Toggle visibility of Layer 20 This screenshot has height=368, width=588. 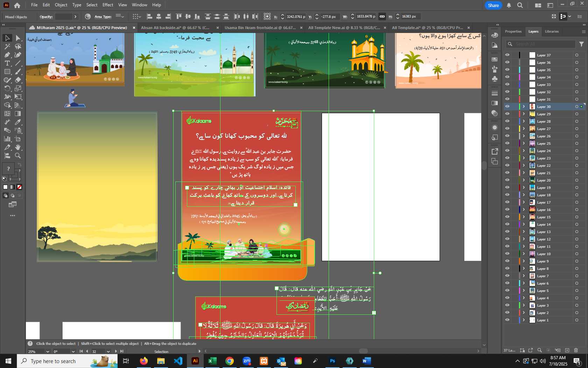click(507, 180)
